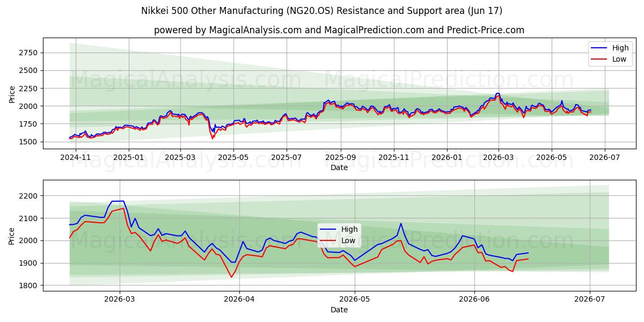Click the '2025-01' date tick label

(x=129, y=157)
